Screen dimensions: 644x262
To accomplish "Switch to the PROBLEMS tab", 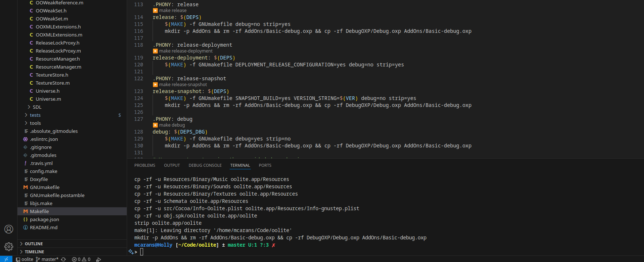I will 145,165.
